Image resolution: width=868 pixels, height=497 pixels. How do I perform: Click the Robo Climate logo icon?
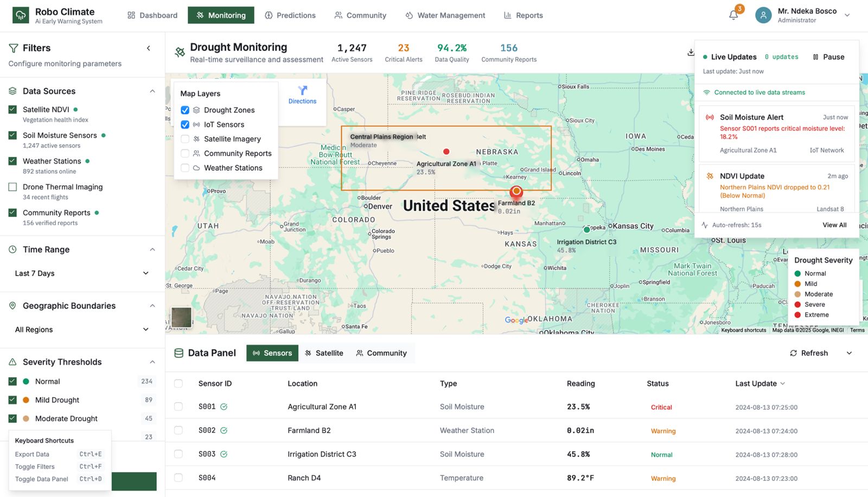pos(21,15)
